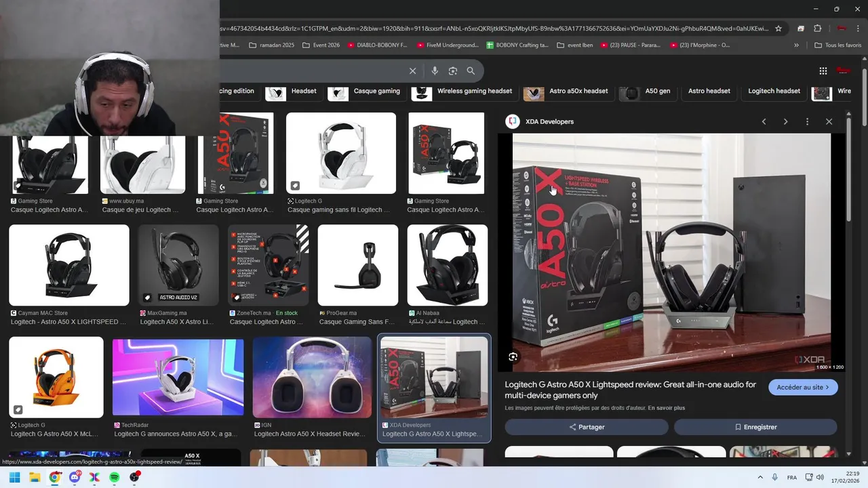The height and width of the screenshot is (488, 868).
Task: Open the XDA Developers source name link
Action: (549, 121)
